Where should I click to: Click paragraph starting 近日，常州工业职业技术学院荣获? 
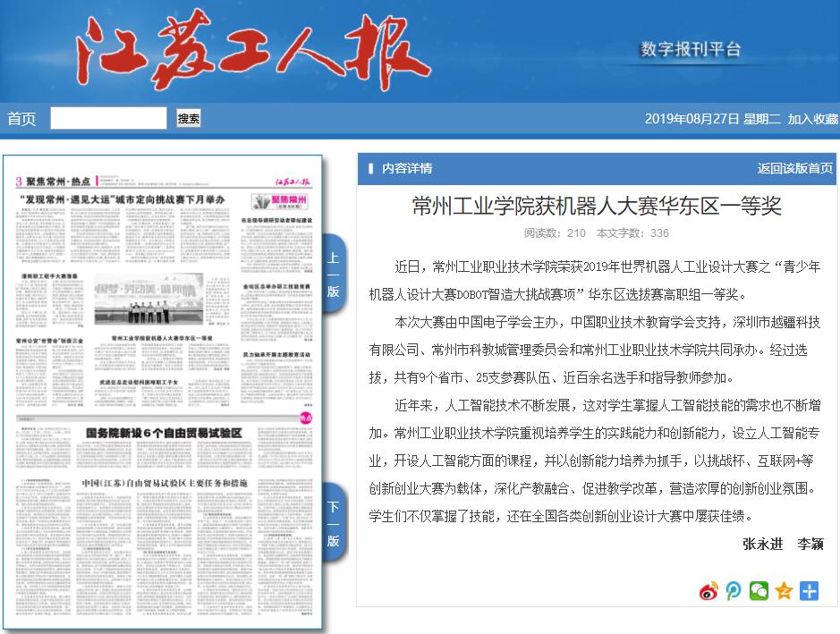(595, 280)
